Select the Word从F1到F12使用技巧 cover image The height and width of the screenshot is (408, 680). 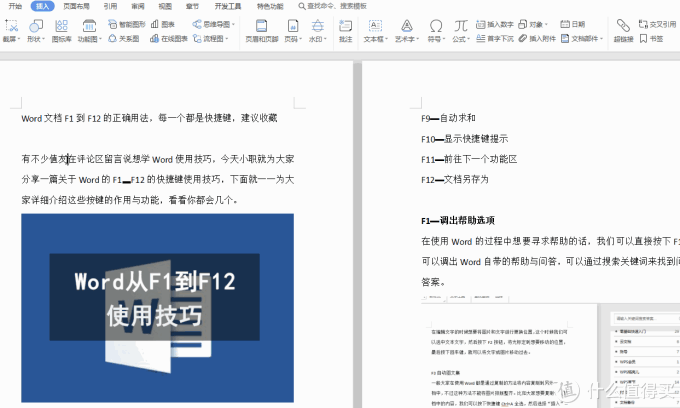pyautogui.click(x=157, y=308)
